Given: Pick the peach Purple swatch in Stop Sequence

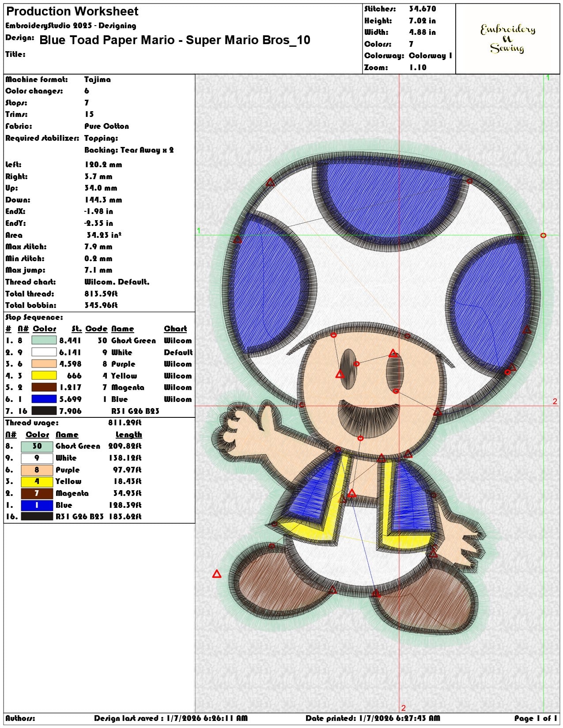Looking at the screenshot, I should (44, 364).
